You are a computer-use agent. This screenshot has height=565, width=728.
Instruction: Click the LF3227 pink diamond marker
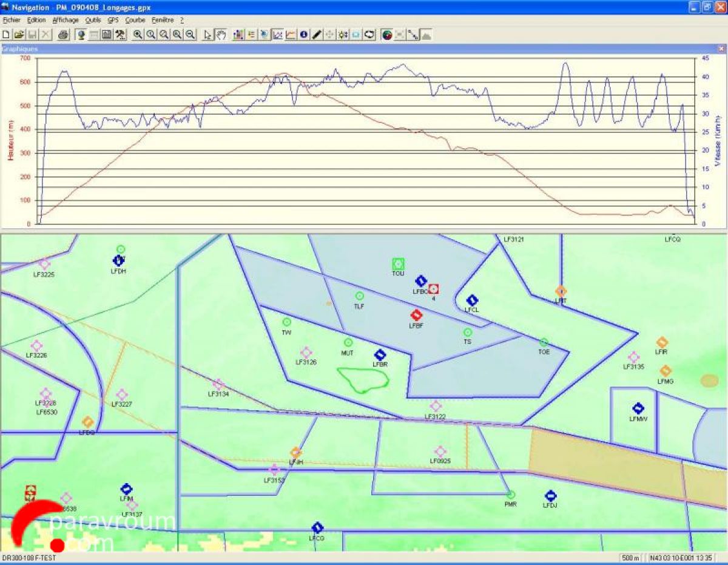[122, 395]
